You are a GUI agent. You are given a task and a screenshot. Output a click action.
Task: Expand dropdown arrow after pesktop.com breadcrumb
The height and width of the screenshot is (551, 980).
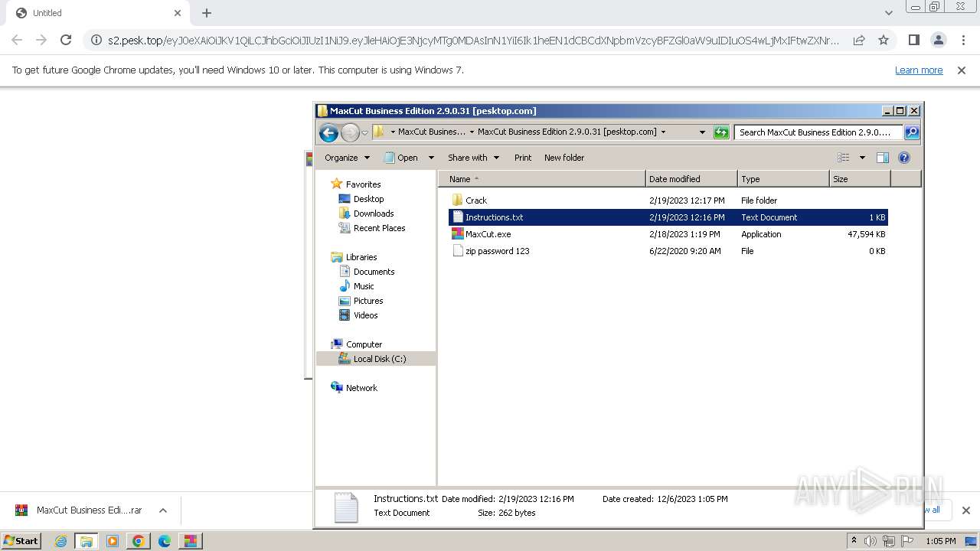pyautogui.click(x=663, y=132)
